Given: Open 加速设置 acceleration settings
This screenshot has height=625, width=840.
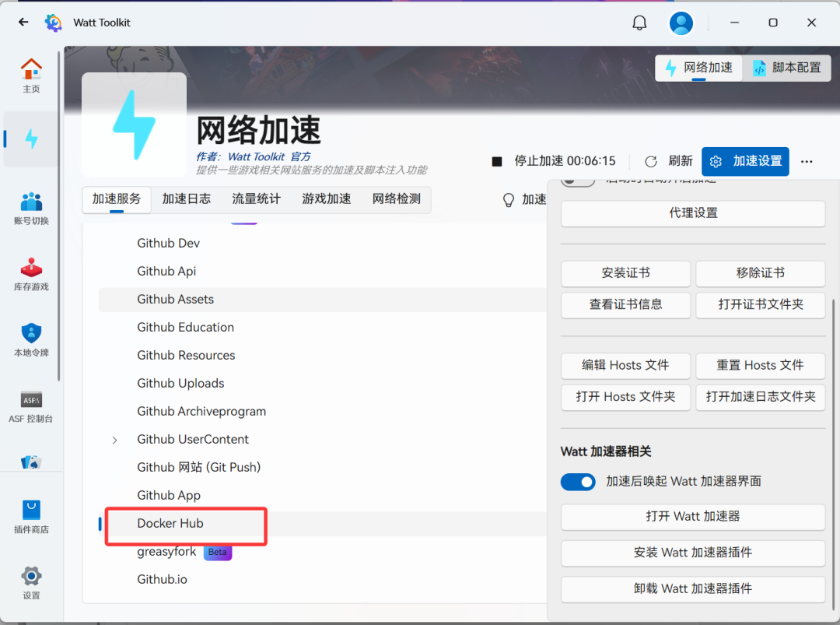Looking at the screenshot, I should tap(745, 161).
